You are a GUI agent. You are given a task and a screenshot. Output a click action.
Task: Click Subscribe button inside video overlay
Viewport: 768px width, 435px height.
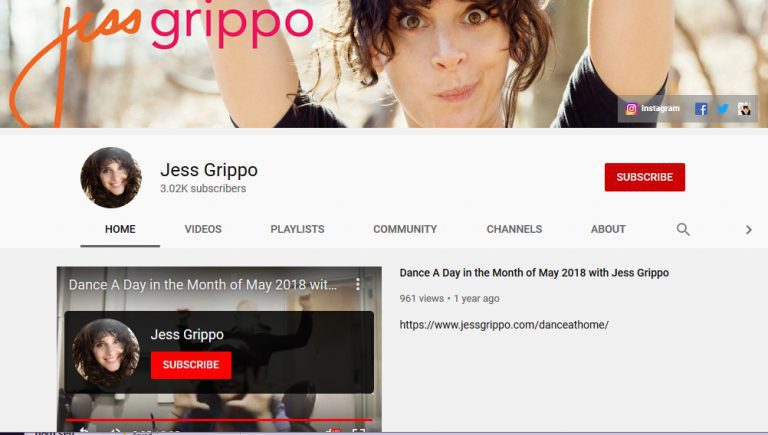tap(191, 365)
